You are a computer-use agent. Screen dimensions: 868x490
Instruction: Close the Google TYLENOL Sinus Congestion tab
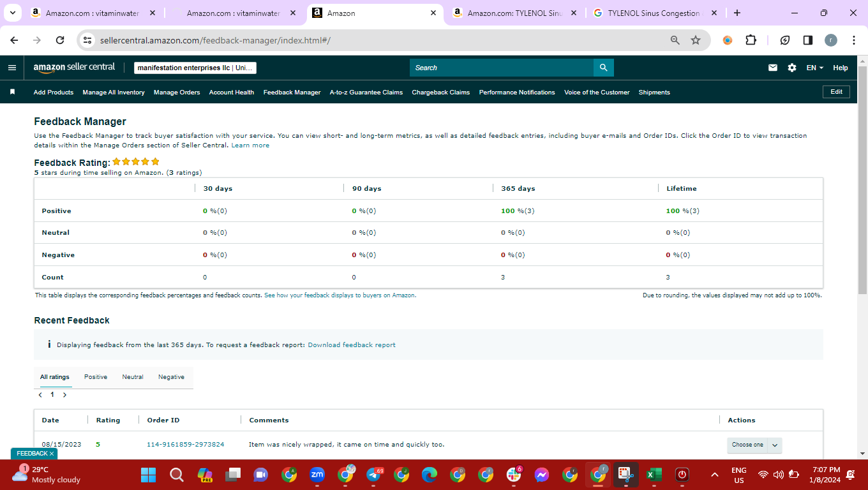coord(714,13)
